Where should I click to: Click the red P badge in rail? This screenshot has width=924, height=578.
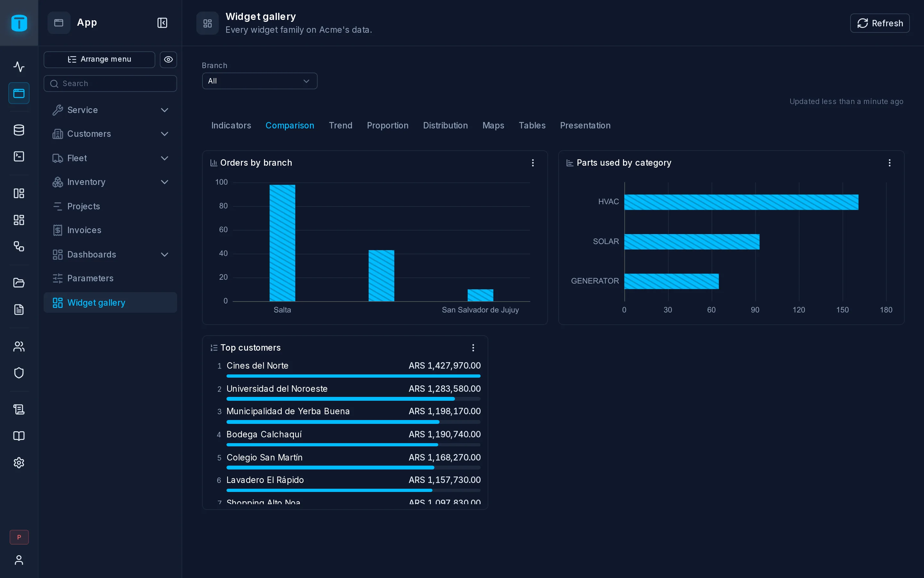coord(19,537)
